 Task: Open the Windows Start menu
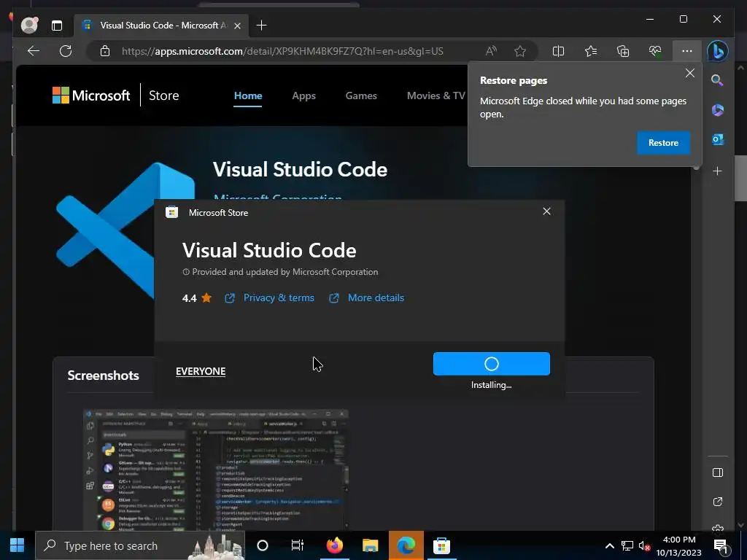click(x=18, y=545)
